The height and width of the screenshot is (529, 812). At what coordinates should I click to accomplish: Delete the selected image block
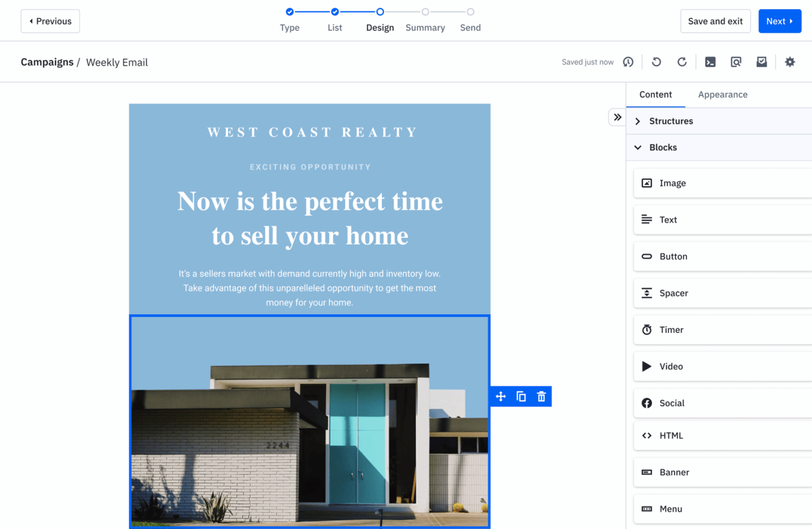(x=541, y=396)
